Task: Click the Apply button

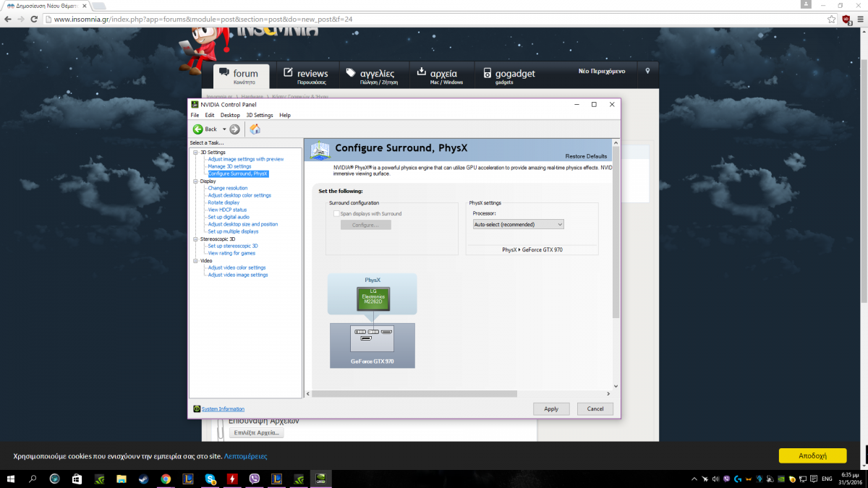Action: (551, 408)
